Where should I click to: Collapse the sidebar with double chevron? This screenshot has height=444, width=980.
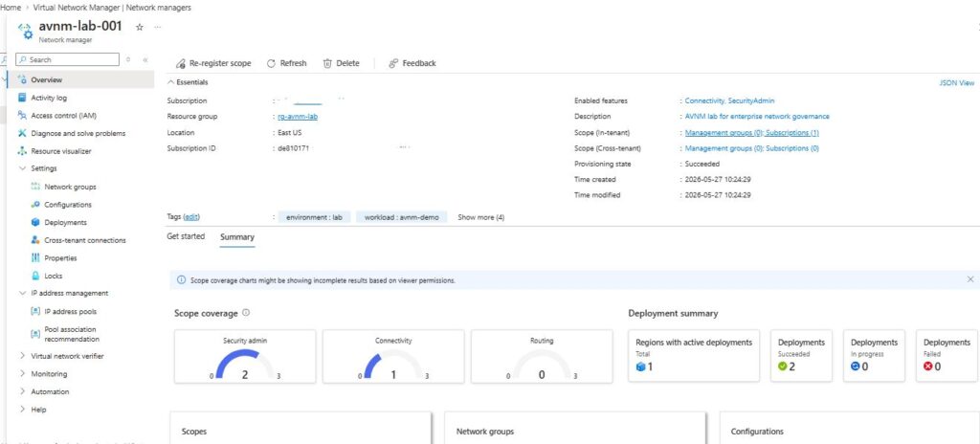[145, 60]
